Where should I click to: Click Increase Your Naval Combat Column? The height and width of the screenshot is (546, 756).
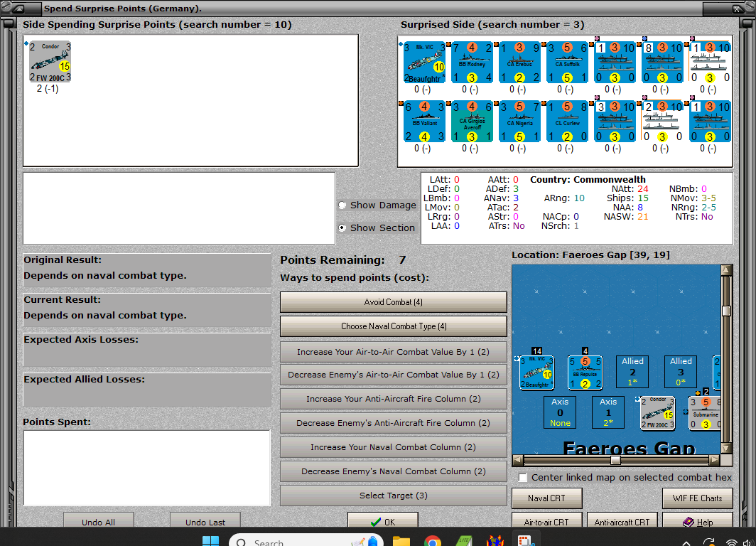[x=394, y=447]
